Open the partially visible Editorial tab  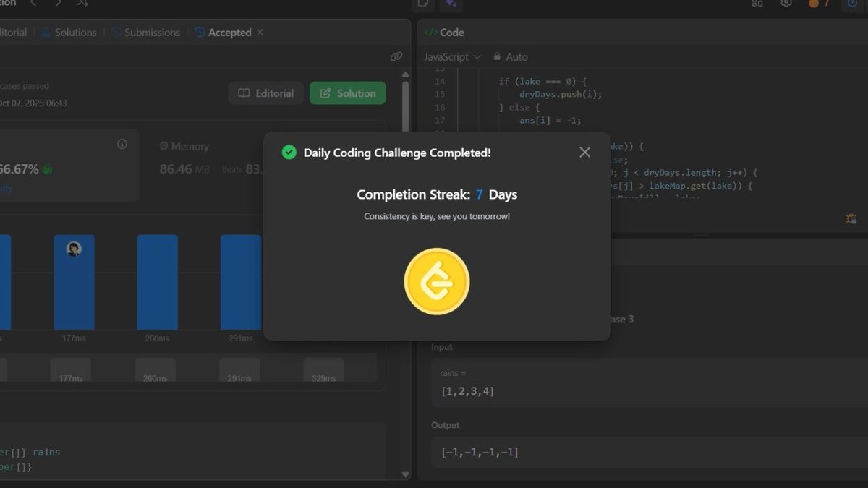click(x=13, y=33)
